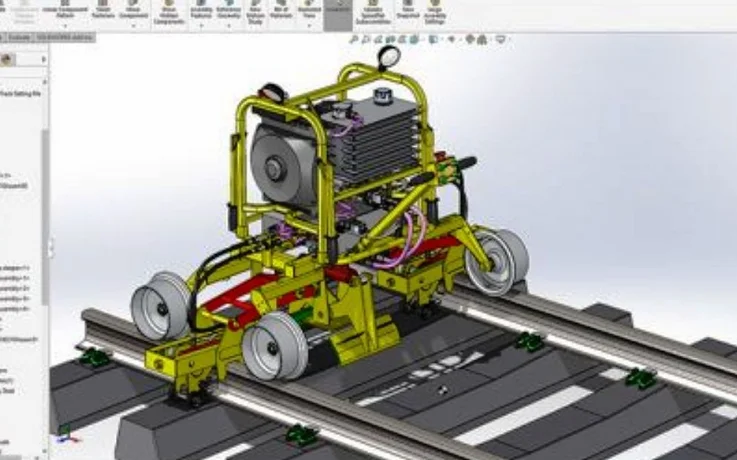
Task: Toggle the highlighted Instant3D button
Action: pyautogui.click(x=337, y=10)
